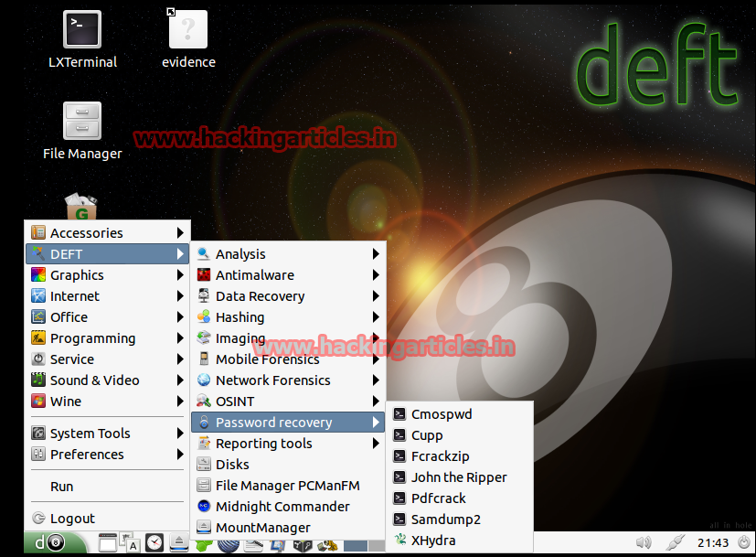Launch XHydra password cracker
Viewport: 756px width, 557px height.
click(460, 541)
